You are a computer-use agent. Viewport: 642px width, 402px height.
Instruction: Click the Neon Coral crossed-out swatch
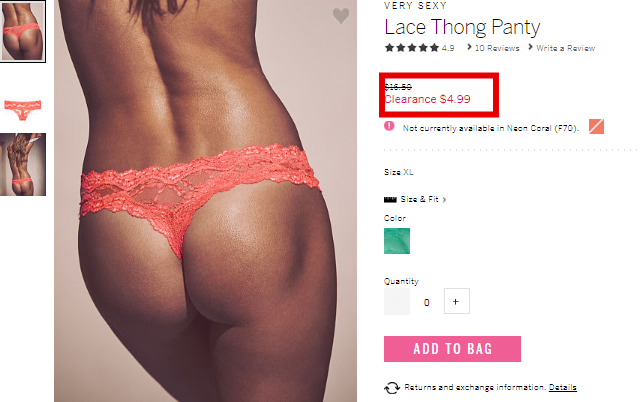pyautogui.click(x=596, y=126)
